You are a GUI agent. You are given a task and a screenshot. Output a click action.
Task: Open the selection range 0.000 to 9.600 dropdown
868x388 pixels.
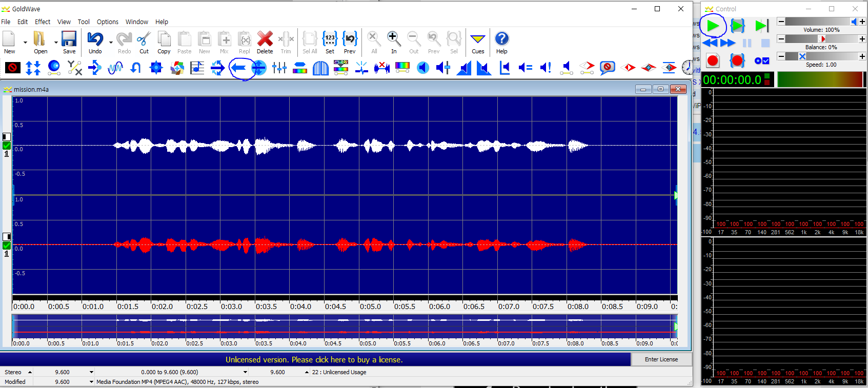click(x=245, y=372)
